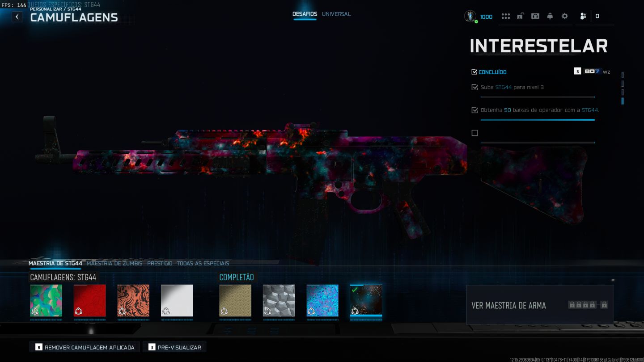The image size is (644, 362).
Task: Open the social friends icon
Action: click(x=583, y=16)
